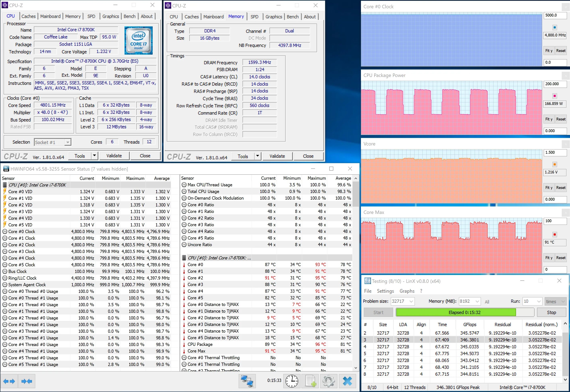The image size is (570, 392).
Task: Click the Intel Core i7 logo in CPU-Z
Action: pyautogui.click(x=139, y=40)
